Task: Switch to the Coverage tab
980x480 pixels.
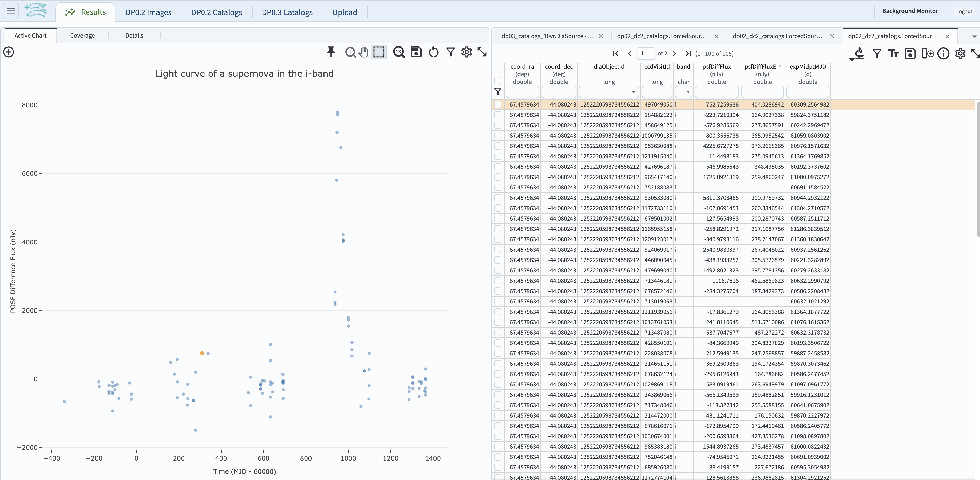Action: pyautogui.click(x=82, y=35)
